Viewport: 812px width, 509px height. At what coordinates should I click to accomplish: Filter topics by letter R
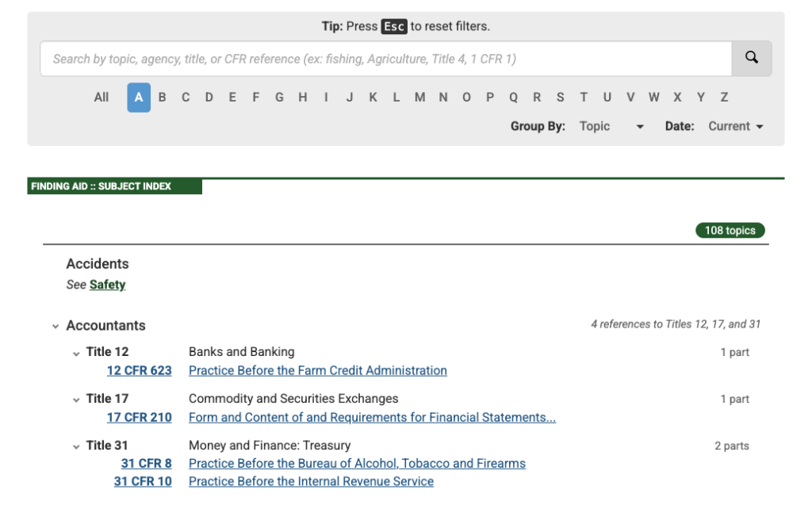click(537, 98)
